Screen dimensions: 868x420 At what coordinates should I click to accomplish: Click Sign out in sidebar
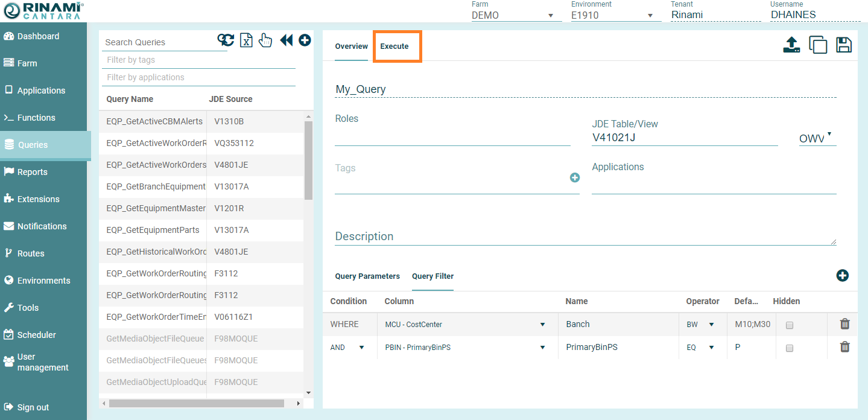click(x=33, y=407)
